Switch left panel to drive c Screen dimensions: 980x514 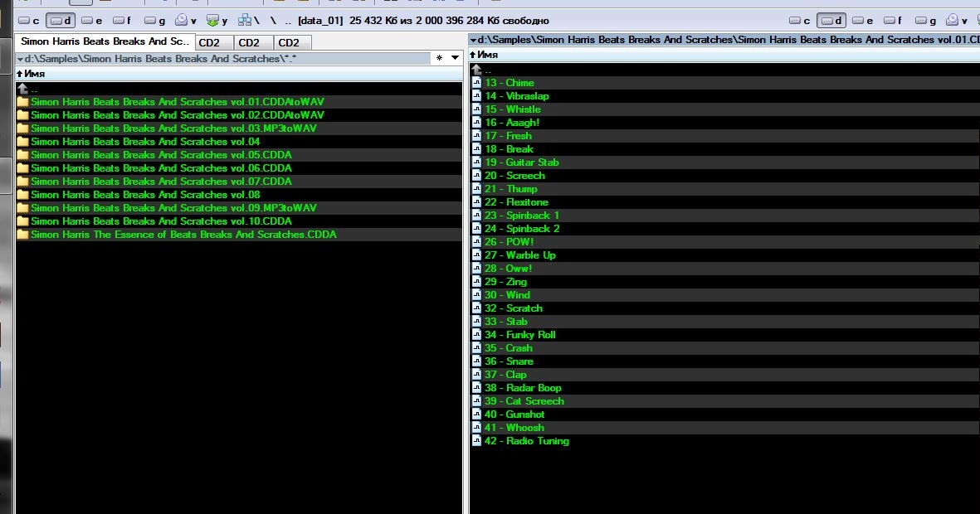(x=29, y=21)
